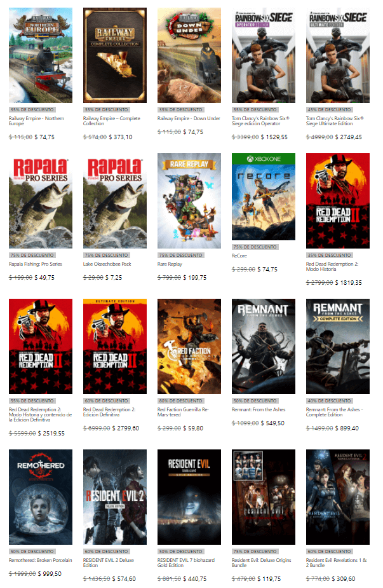The width and height of the screenshot is (383, 588).
Task: Select the Railway Empire Down Under cover
Action: point(189,55)
